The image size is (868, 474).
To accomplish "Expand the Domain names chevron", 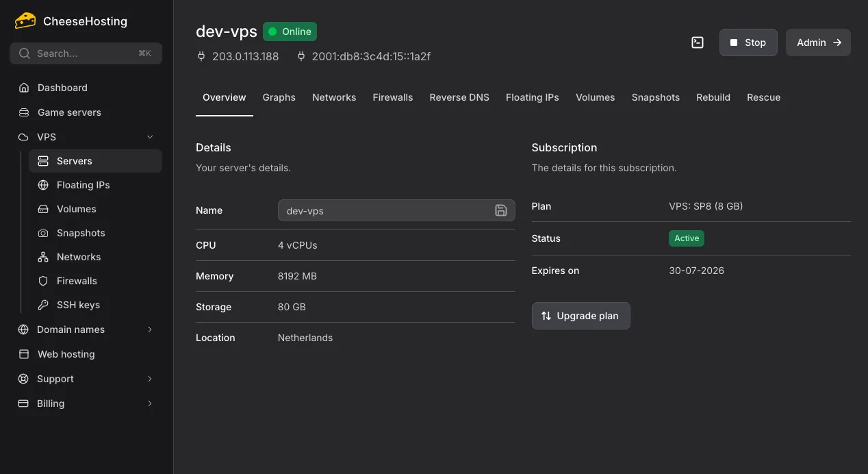I will pyautogui.click(x=150, y=329).
